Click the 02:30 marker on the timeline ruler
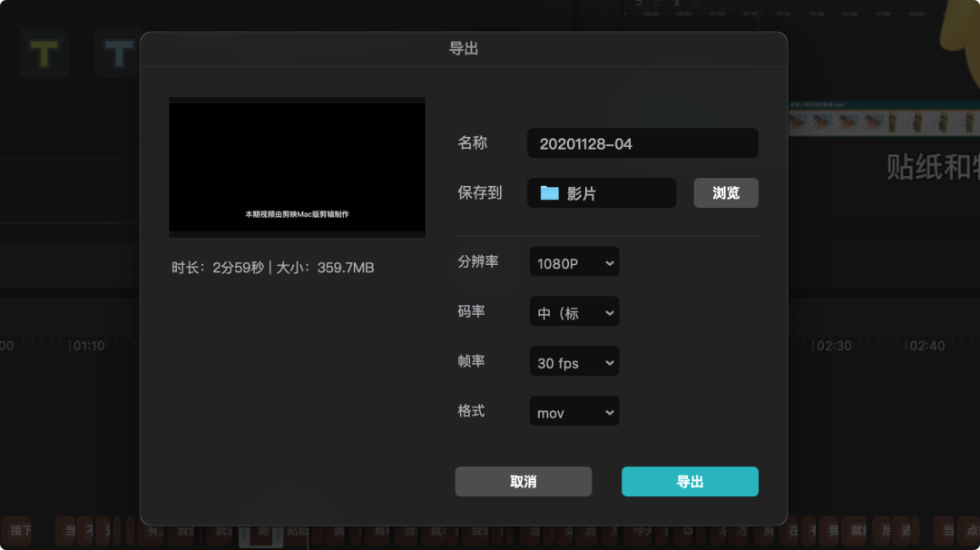 834,346
